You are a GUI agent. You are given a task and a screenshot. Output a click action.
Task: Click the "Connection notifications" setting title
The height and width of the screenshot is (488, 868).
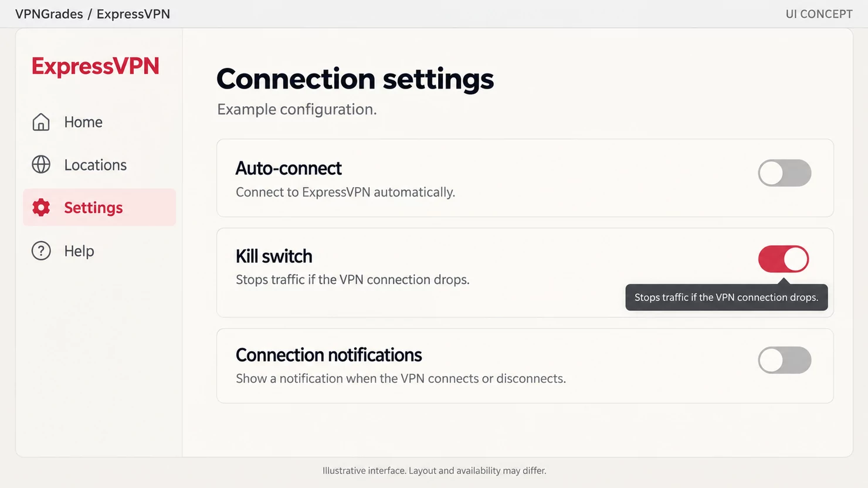[x=329, y=355]
